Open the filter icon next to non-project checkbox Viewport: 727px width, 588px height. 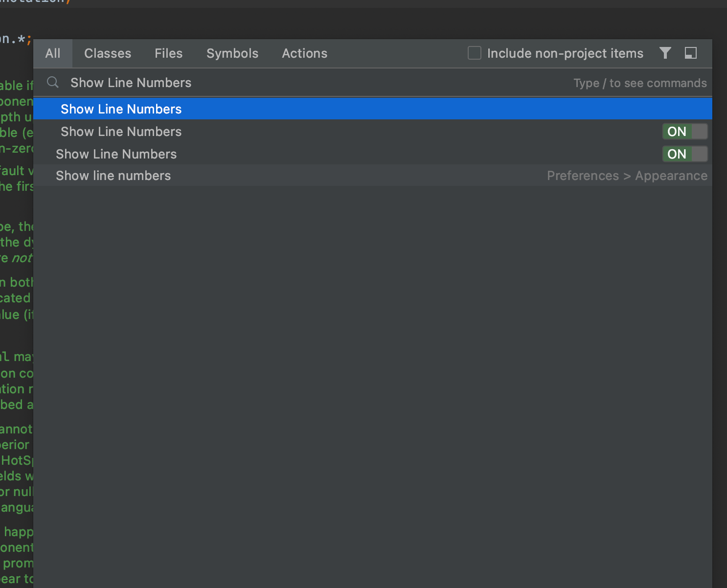coord(665,53)
